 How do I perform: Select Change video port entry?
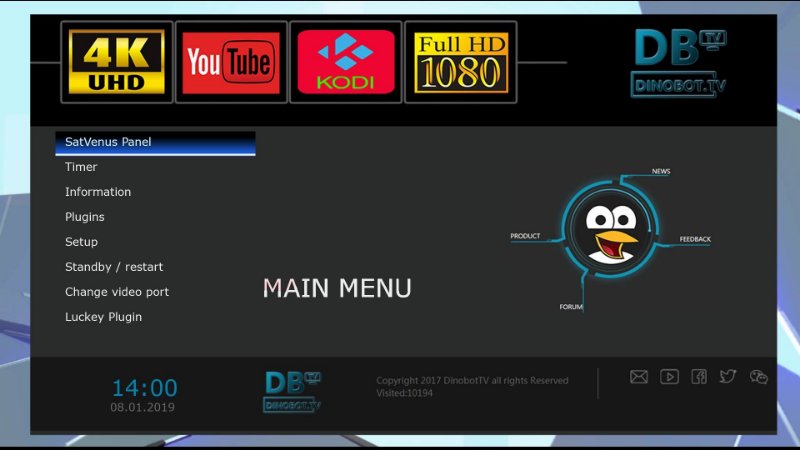tap(117, 292)
